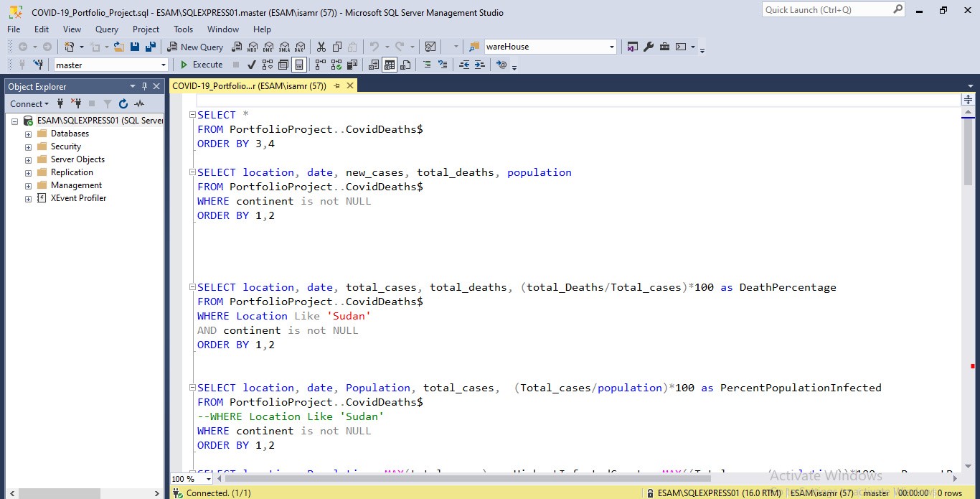This screenshot has width=980, height=499.
Task: Refresh the Object Explorer tree
Action: pyautogui.click(x=123, y=104)
